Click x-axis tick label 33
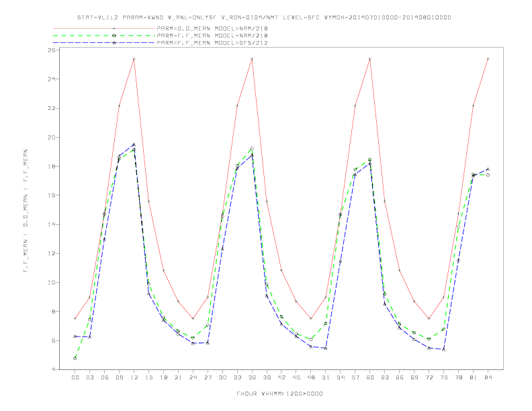 (237, 377)
